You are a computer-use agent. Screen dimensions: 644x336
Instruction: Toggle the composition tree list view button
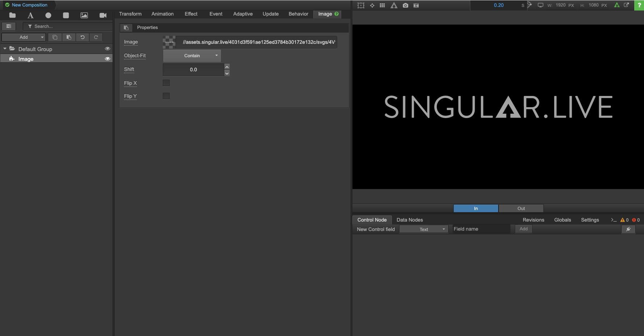click(x=9, y=26)
